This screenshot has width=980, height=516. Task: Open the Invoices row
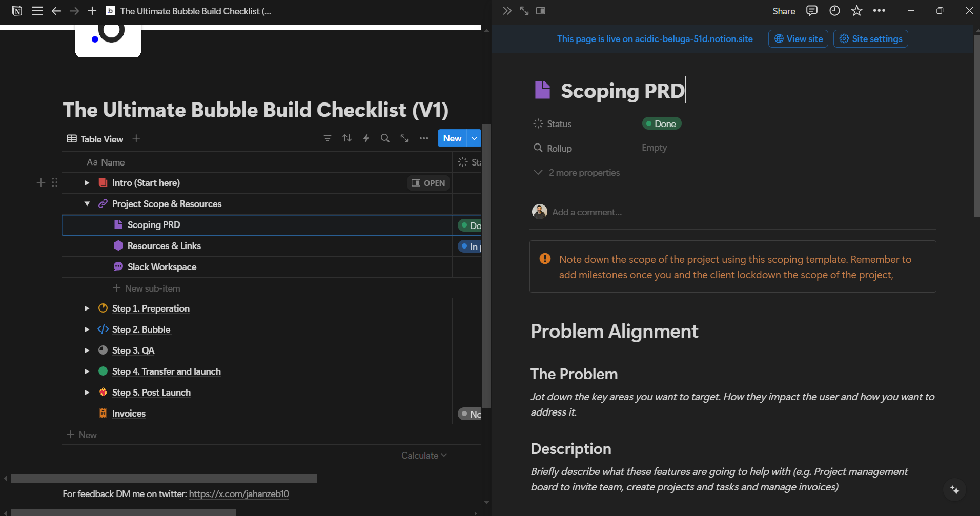pyautogui.click(x=129, y=414)
